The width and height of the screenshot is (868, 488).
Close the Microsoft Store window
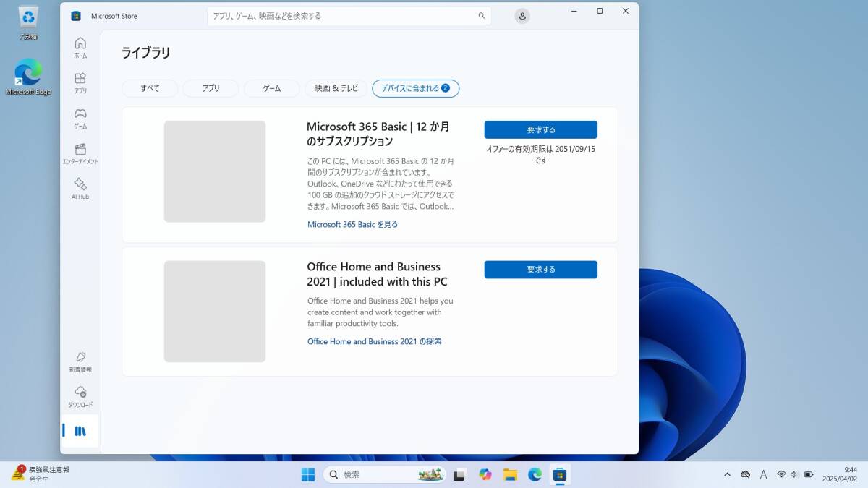[x=626, y=11]
